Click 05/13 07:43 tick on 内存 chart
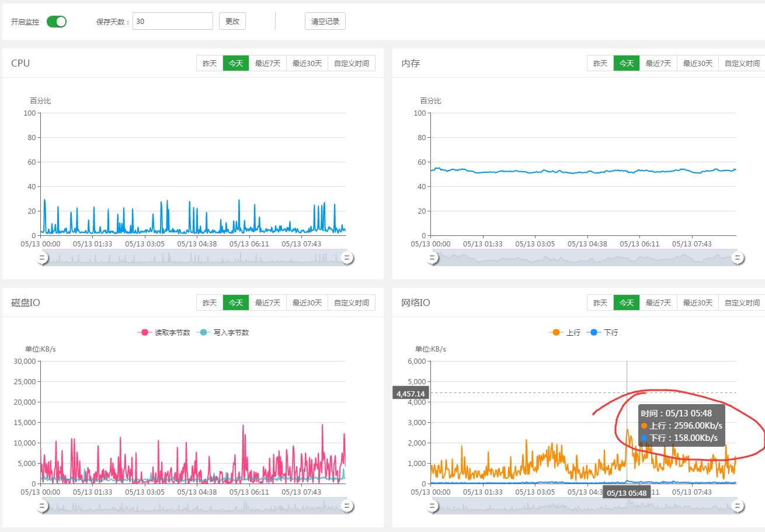Viewport: 765px width, 532px height. (x=692, y=244)
